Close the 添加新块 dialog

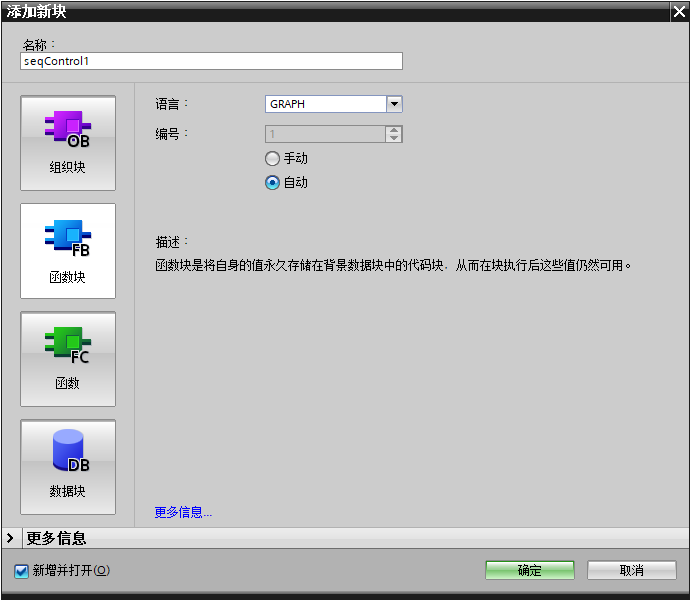tap(679, 11)
